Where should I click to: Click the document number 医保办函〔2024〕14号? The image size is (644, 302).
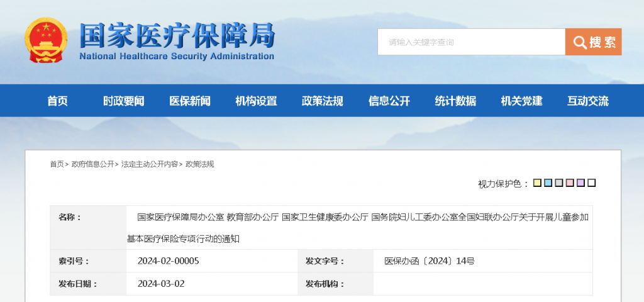pos(430,261)
